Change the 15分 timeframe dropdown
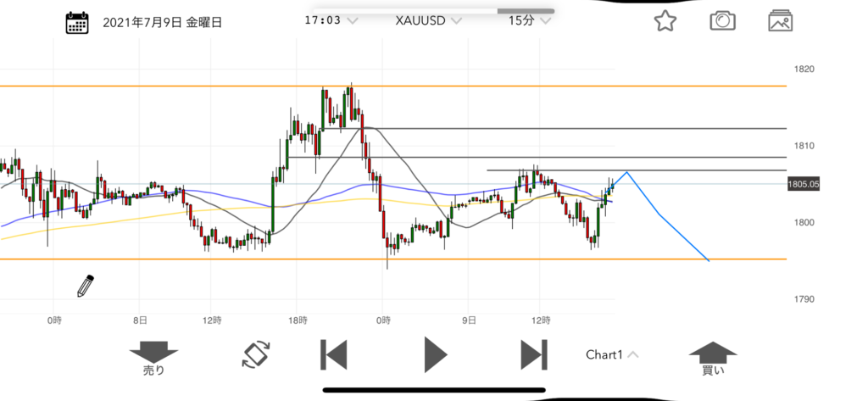 click(x=527, y=23)
